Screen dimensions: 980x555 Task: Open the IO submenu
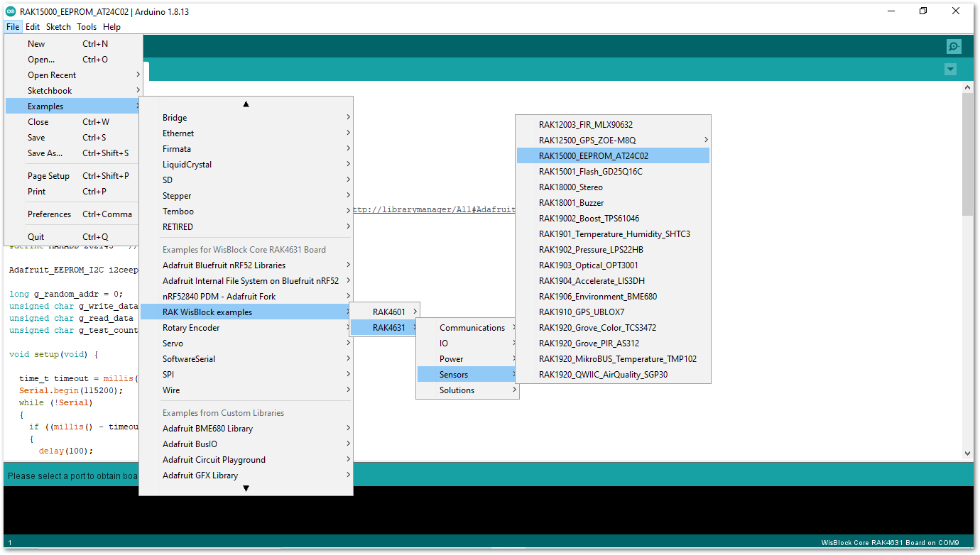467,344
